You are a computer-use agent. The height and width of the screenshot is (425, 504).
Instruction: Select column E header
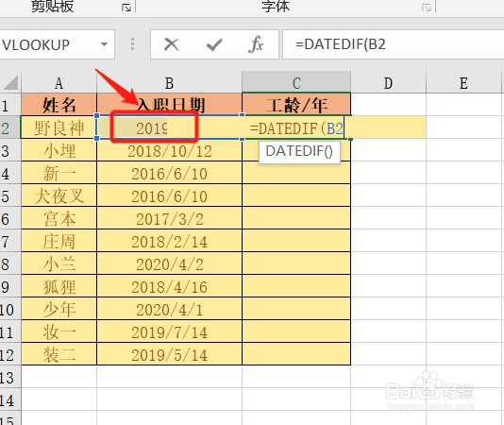pos(463,83)
